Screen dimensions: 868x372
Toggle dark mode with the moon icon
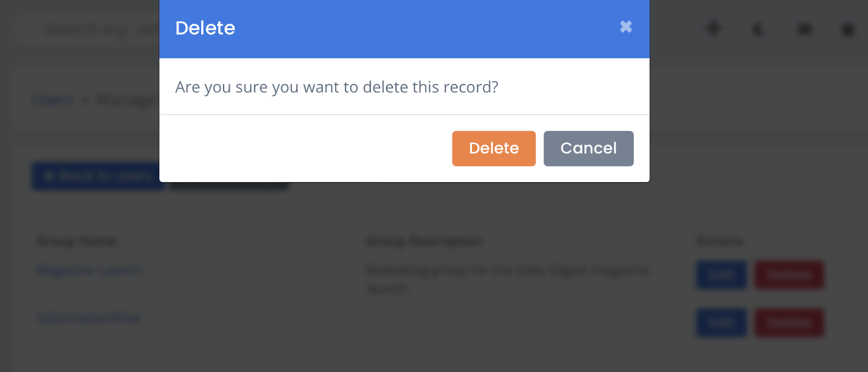[758, 29]
